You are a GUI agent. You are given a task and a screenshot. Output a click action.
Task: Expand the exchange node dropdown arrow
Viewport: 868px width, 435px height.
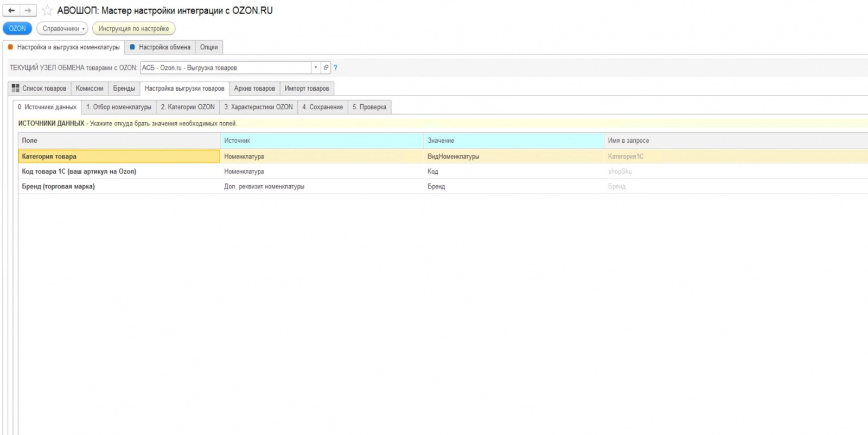pyautogui.click(x=316, y=68)
